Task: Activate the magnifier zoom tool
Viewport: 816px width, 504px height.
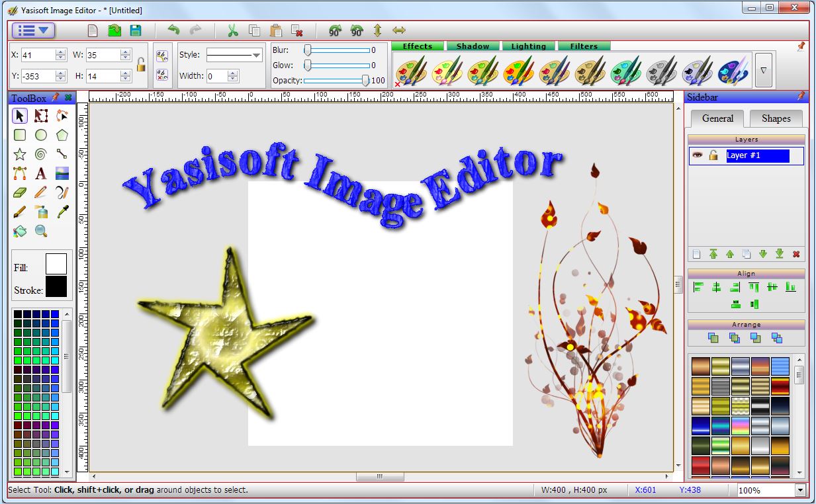Action: coord(41,231)
